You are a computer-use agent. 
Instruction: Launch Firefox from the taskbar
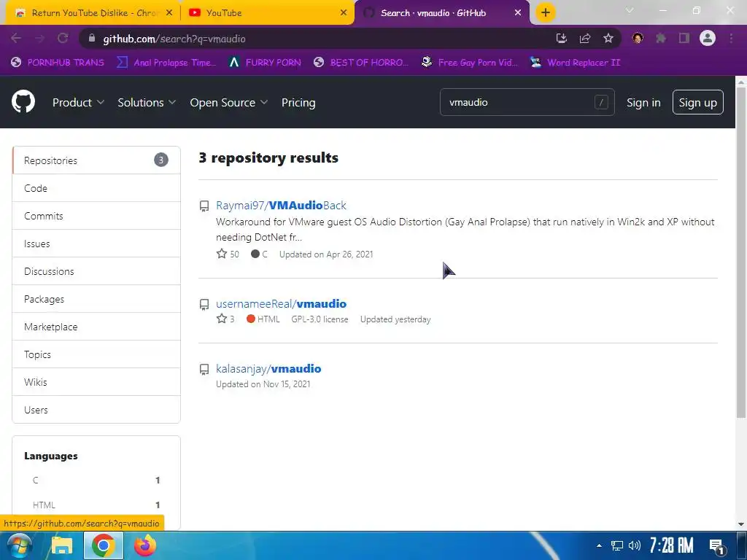(x=145, y=545)
